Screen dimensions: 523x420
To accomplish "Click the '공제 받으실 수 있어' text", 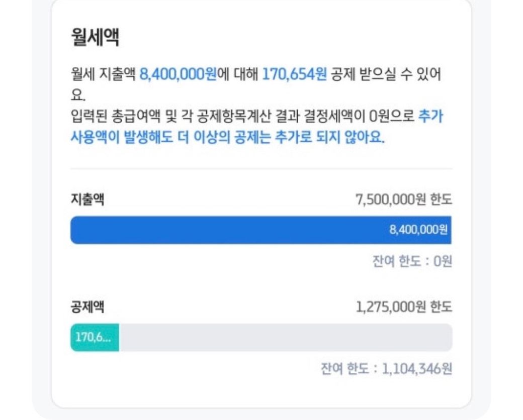I will 386,75.
